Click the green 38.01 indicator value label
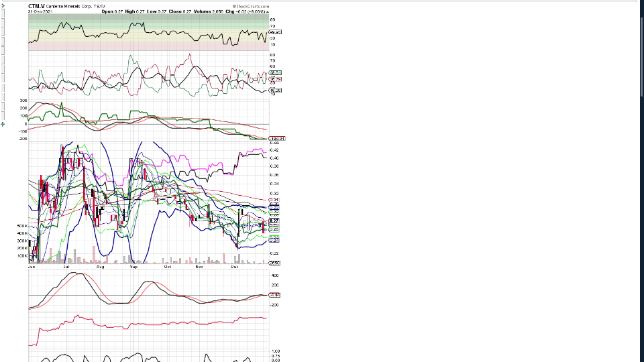Viewport: 644px width, 362px height. click(x=275, y=72)
